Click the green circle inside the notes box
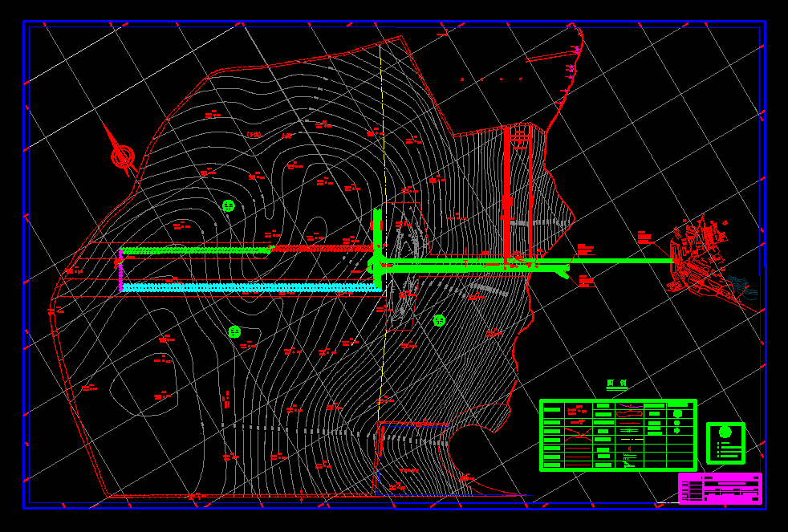Viewport: 788px width, 532px height. [x=725, y=432]
